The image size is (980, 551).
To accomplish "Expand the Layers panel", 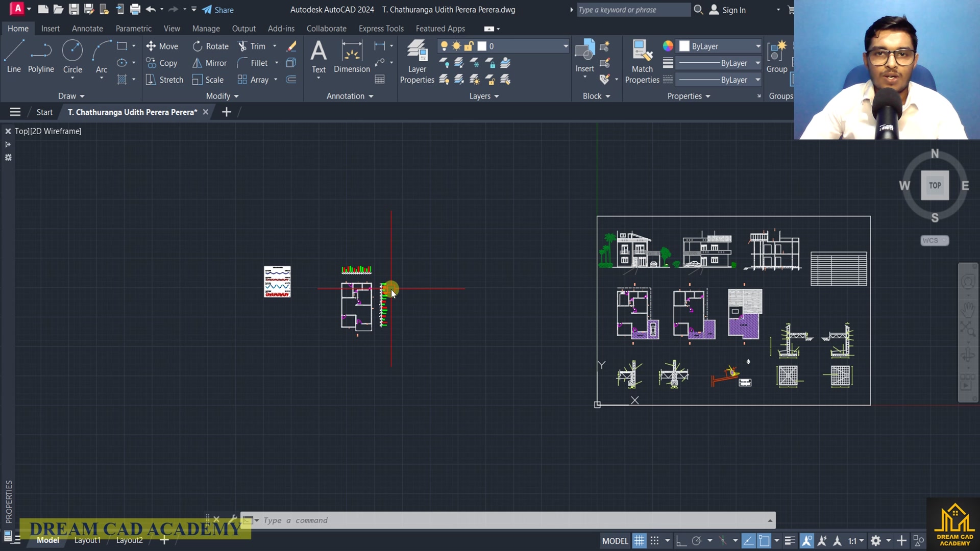I will tap(484, 96).
